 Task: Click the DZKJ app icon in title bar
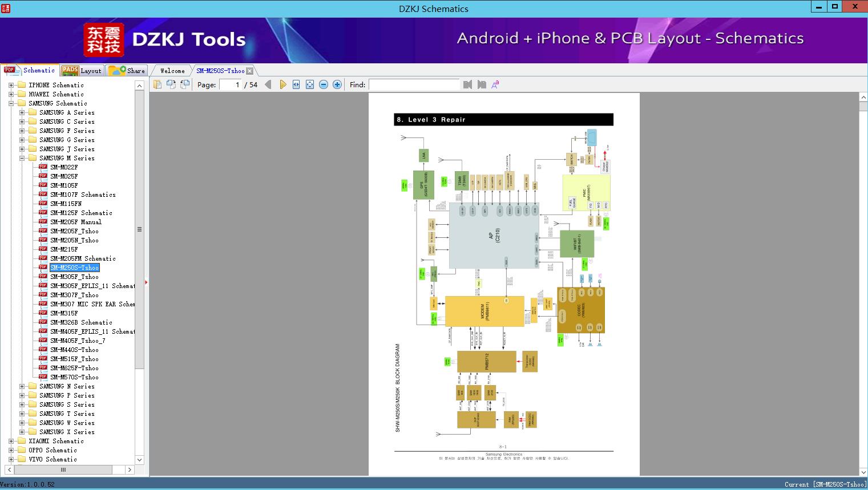coord(5,7)
